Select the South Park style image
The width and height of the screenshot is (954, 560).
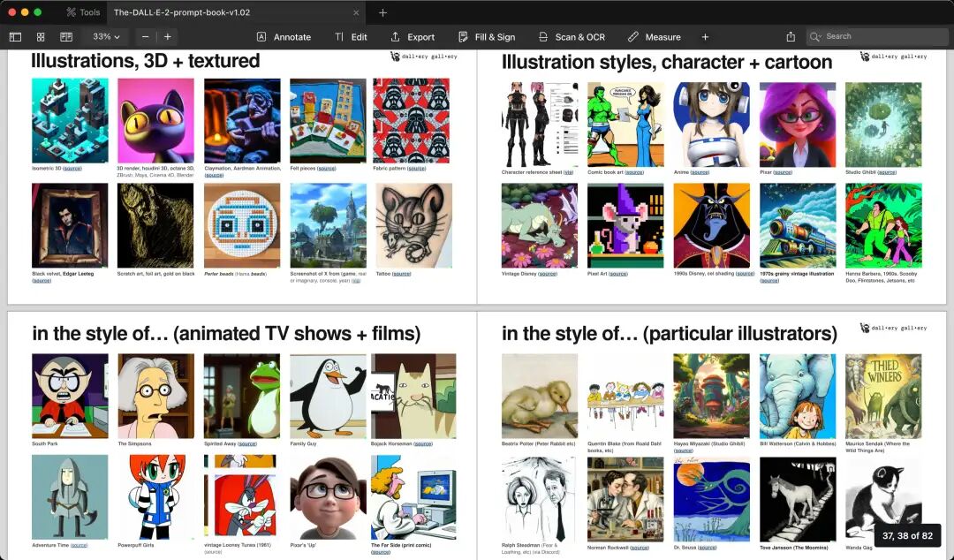pyautogui.click(x=70, y=396)
